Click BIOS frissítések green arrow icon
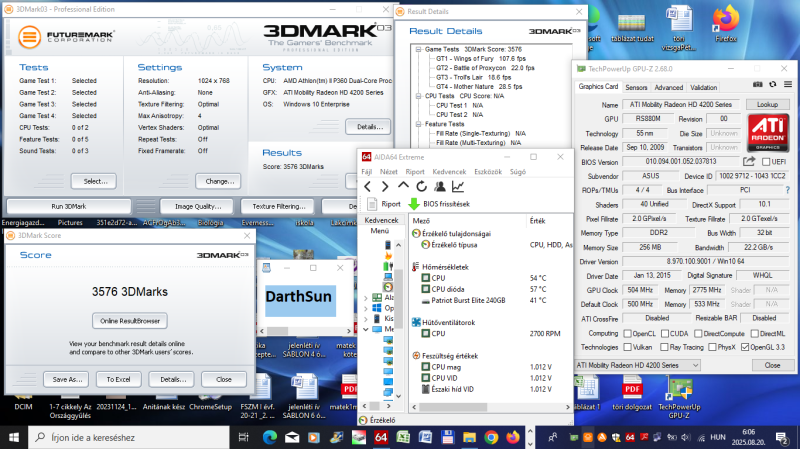Screen dimensions: 800x449 pyautogui.click(x=414, y=204)
